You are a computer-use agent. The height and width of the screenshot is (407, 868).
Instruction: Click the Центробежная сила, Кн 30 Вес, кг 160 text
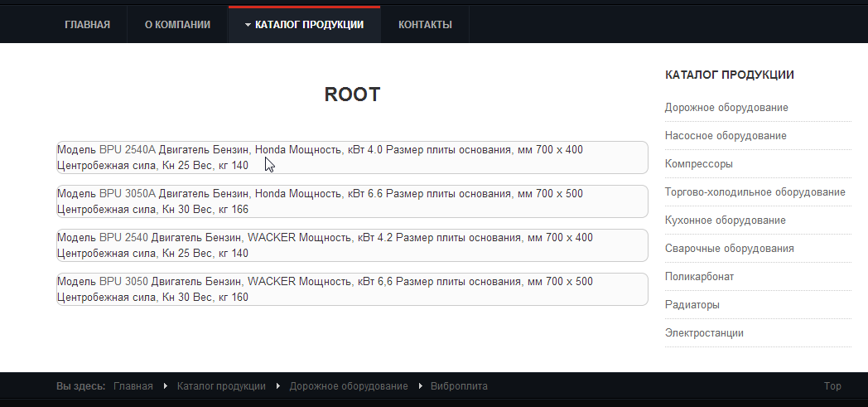pos(152,298)
